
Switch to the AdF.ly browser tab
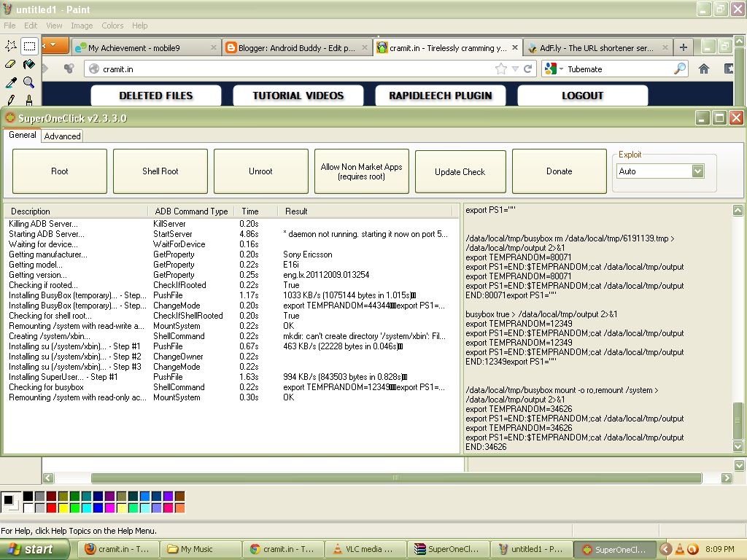[x=598, y=47]
